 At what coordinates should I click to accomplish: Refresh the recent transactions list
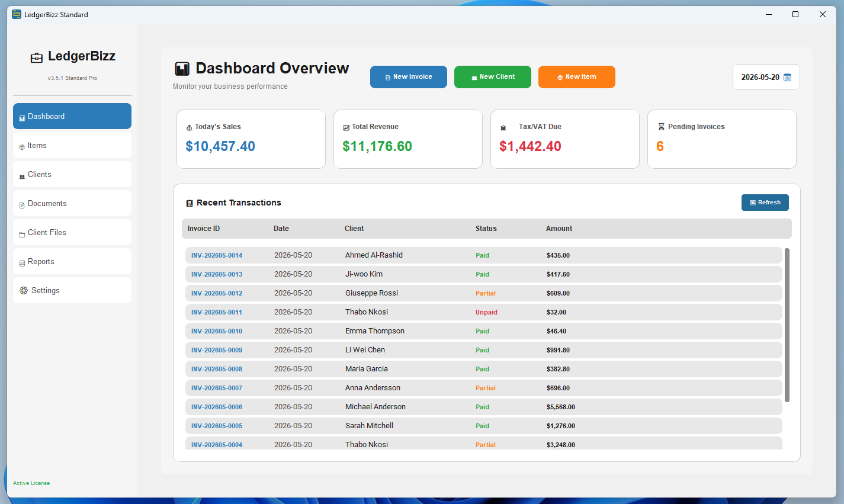765,203
